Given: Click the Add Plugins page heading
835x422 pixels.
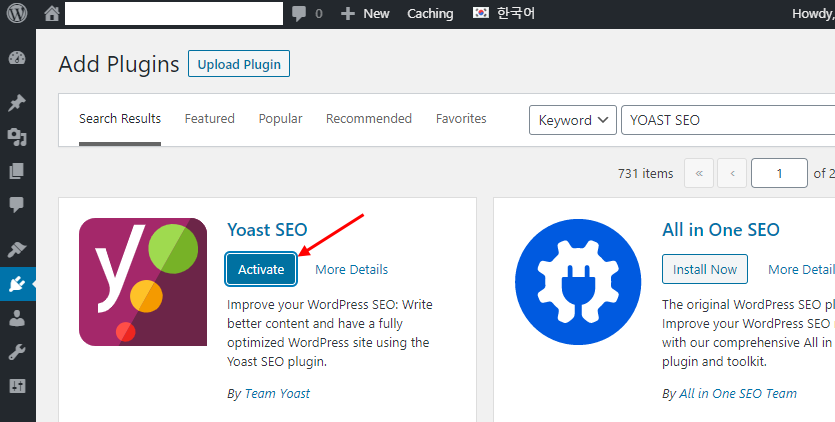Looking at the screenshot, I should (x=119, y=64).
